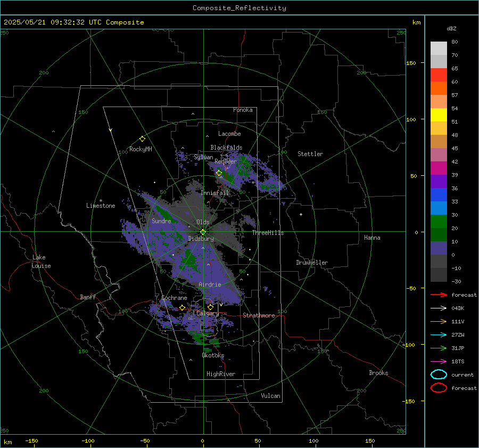
Task: Select the light gray 70–80 dBZ swatch
Action: point(439,48)
